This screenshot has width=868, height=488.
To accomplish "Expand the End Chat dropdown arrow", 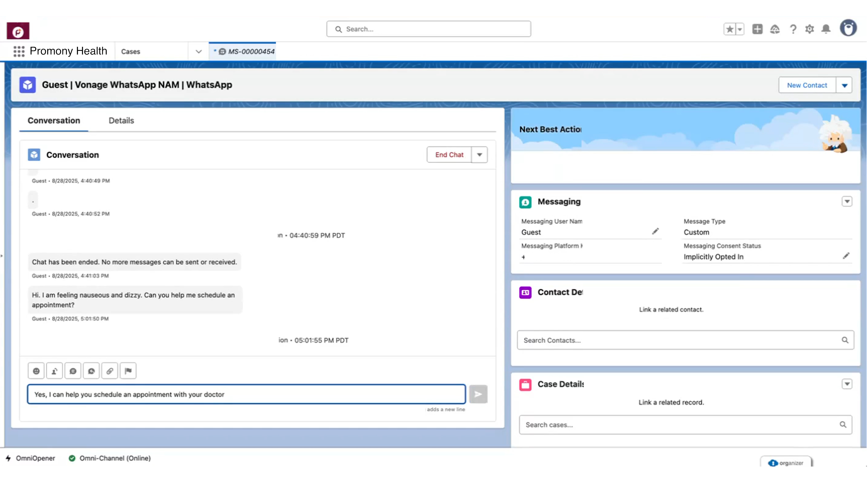I will [x=479, y=155].
